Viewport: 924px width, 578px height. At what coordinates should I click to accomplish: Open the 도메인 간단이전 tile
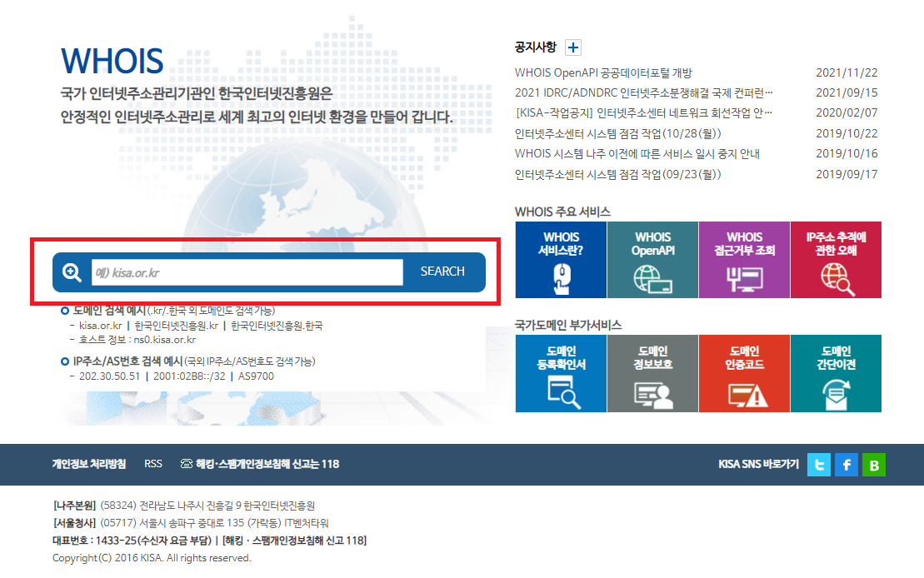point(836,374)
